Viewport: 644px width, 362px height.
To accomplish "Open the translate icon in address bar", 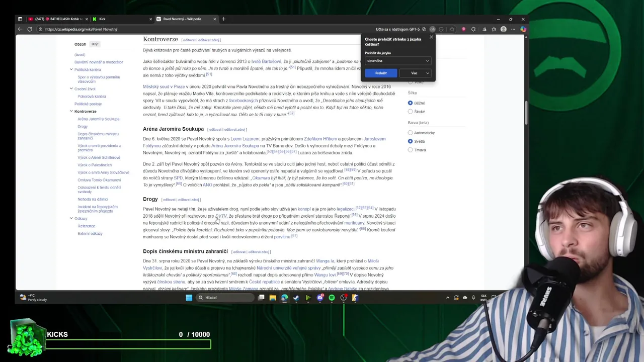I will coord(432,29).
